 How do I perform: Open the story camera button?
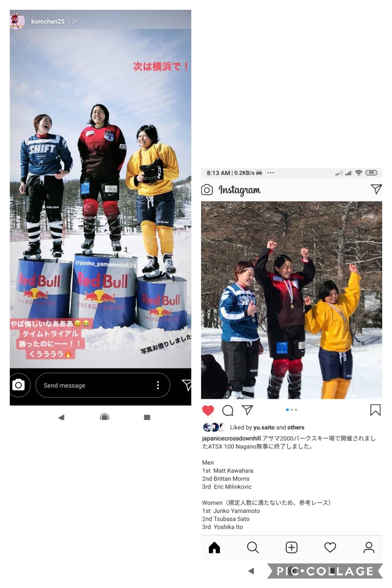click(19, 385)
